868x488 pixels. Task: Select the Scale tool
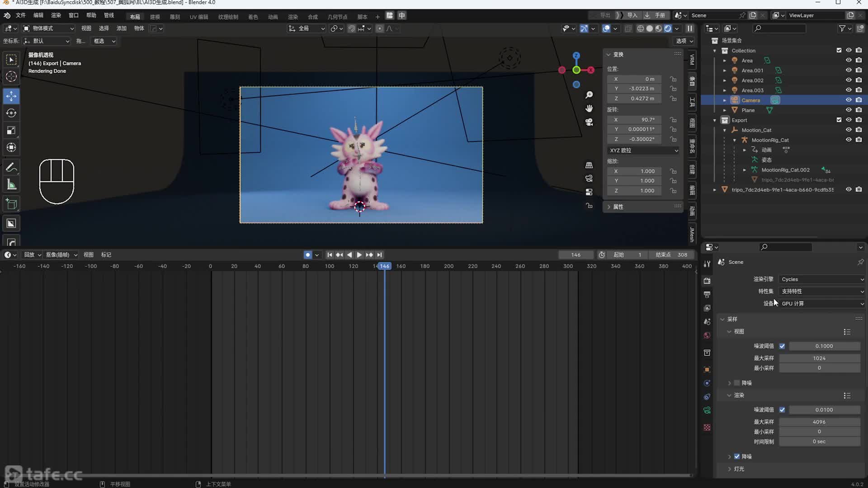[x=11, y=131]
